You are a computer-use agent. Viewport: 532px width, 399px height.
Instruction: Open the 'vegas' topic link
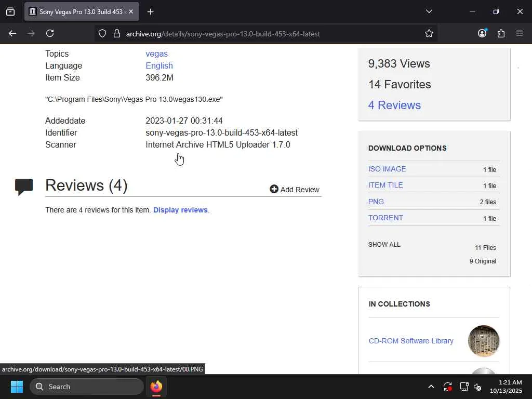coord(156,54)
